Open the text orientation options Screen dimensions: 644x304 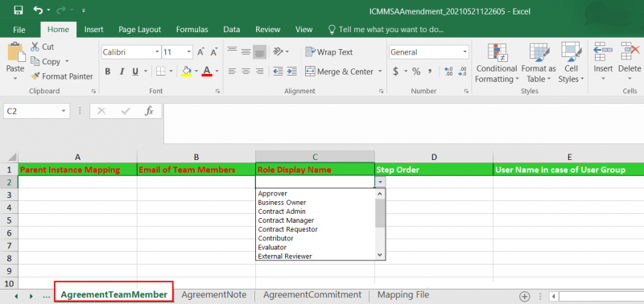(280, 51)
